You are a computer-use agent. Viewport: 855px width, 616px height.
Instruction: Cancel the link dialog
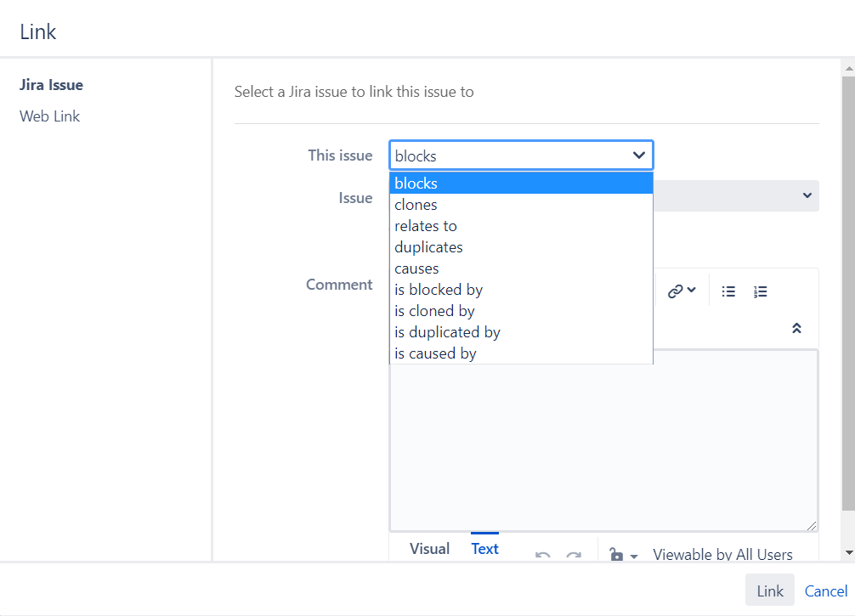click(x=824, y=591)
